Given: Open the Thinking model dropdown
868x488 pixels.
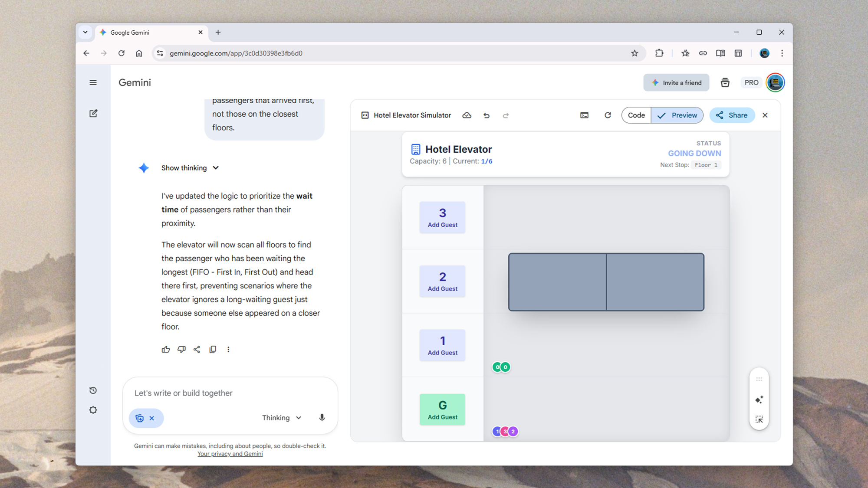Looking at the screenshot, I should 281,418.
